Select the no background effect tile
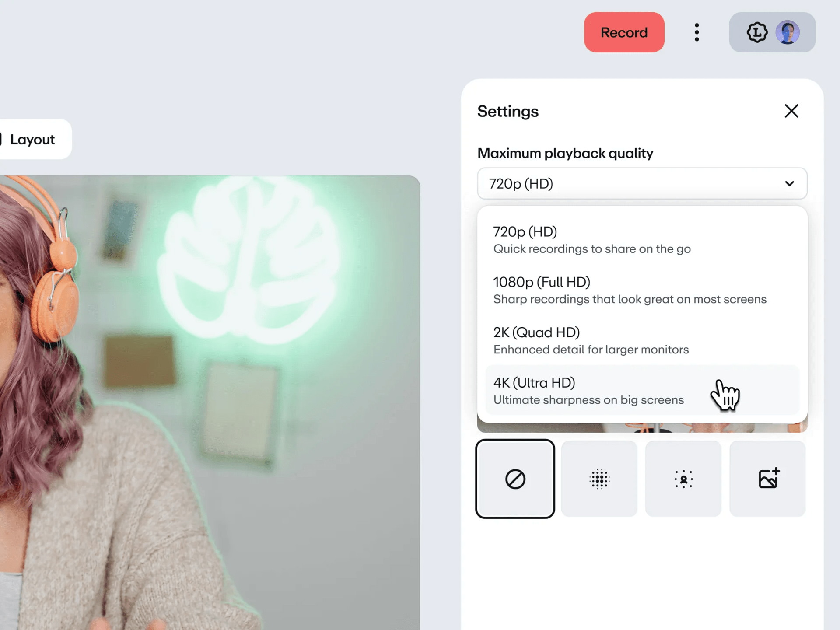840x630 pixels. pyautogui.click(x=515, y=479)
